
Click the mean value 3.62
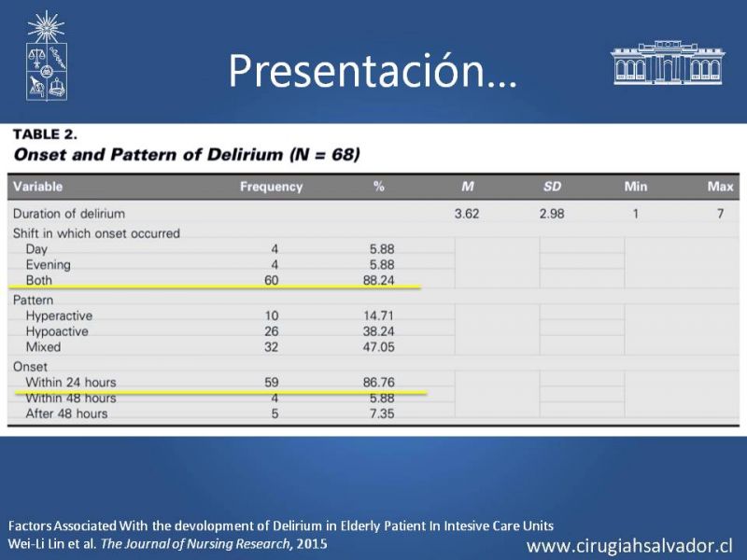tap(466, 214)
